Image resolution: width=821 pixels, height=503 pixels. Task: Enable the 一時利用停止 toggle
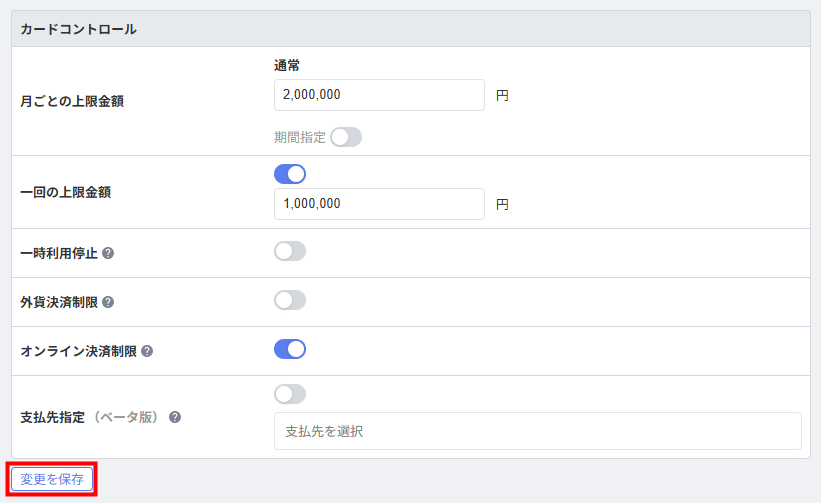(x=290, y=251)
